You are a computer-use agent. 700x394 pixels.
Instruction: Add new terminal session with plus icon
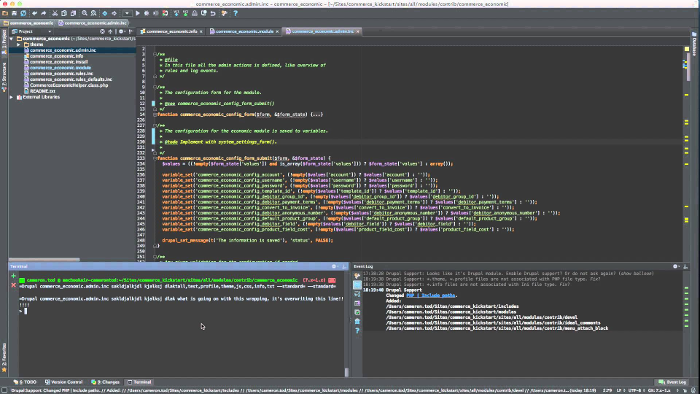pos(13,276)
